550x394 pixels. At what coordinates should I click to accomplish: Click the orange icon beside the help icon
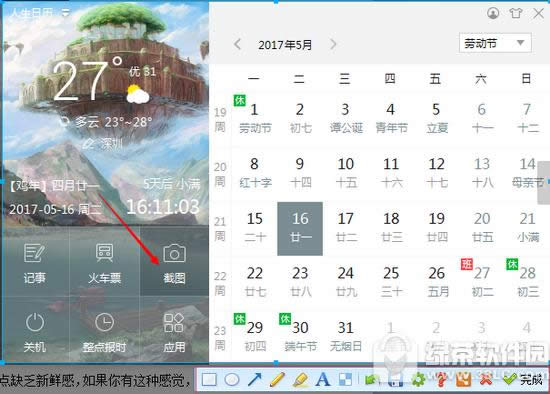click(463, 380)
